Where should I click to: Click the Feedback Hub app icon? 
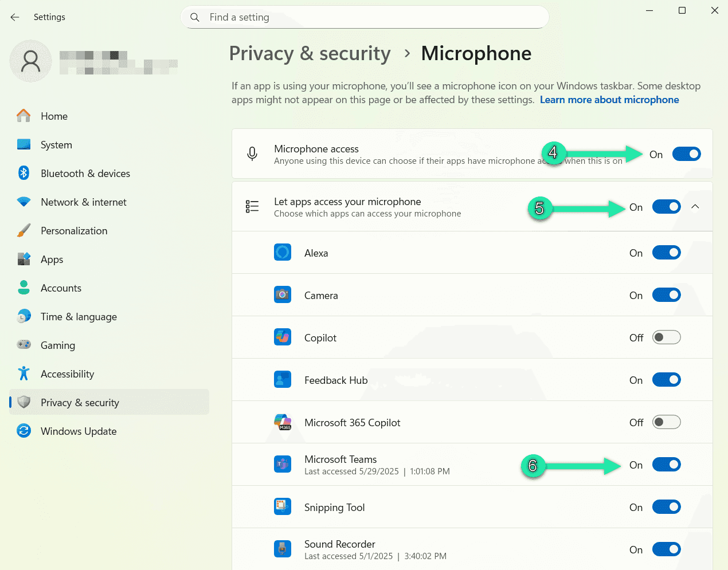pos(283,379)
